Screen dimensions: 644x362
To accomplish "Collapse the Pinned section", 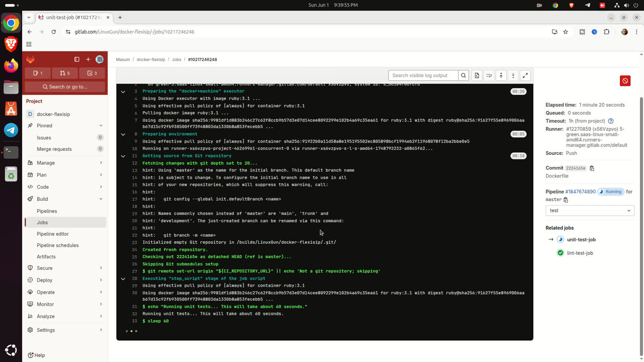I will click(65, 126).
